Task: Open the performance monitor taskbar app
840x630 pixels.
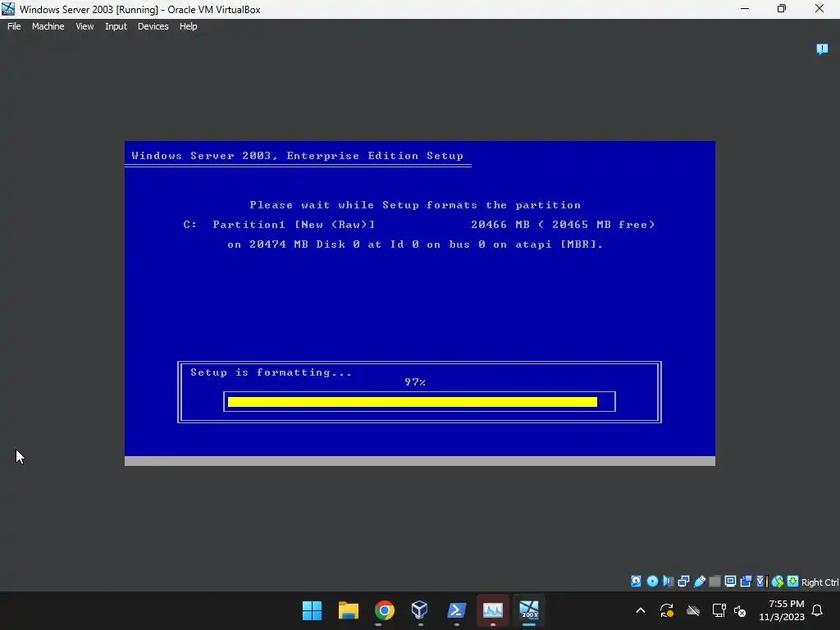Action: [x=493, y=610]
